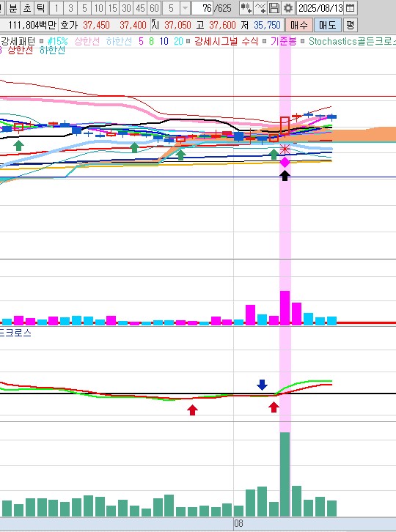
Task: Click the 기준봉 indicator legend label
Action: (284, 41)
